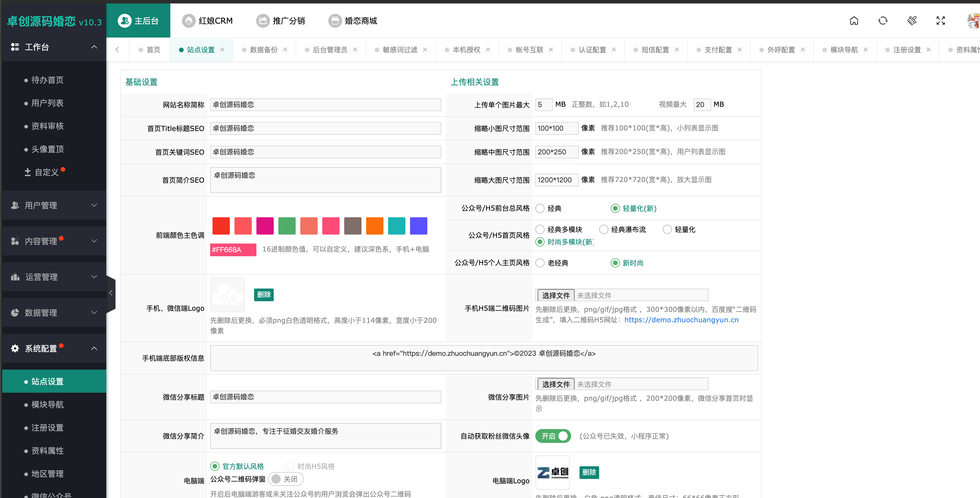Choose file for 手机H5端二维码图片
The image size is (980, 498).
point(556,295)
